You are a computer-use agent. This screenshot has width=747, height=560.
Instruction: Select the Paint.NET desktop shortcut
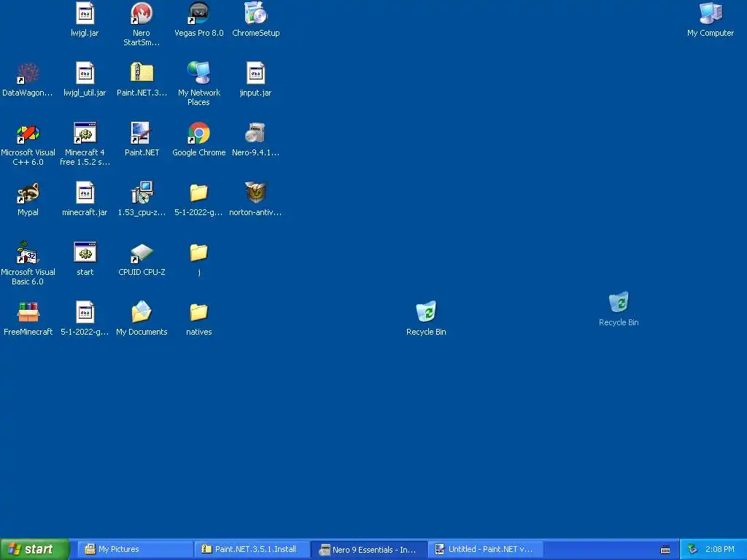142,133
